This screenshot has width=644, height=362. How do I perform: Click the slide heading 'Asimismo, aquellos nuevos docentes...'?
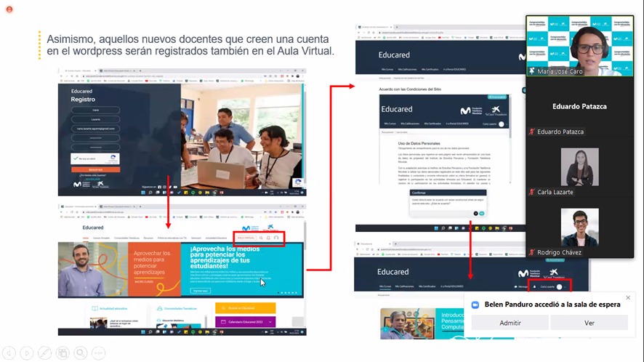pyautogui.click(x=190, y=45)
